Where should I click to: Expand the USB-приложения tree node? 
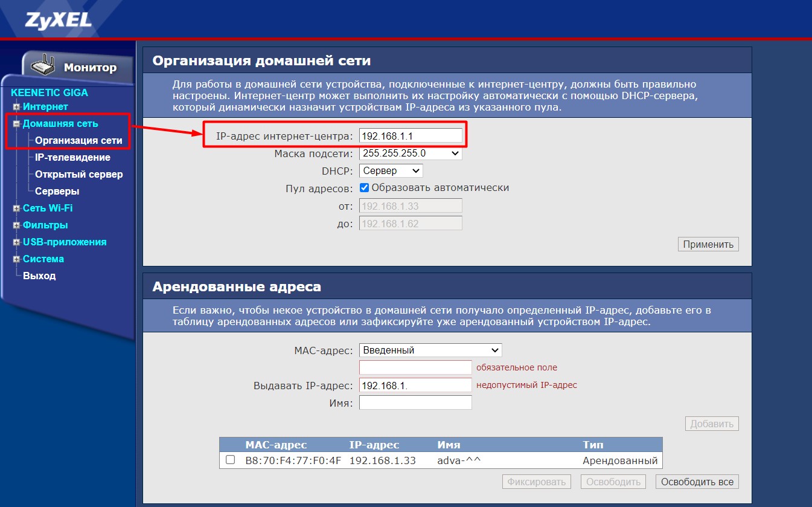tap(17, 242)
